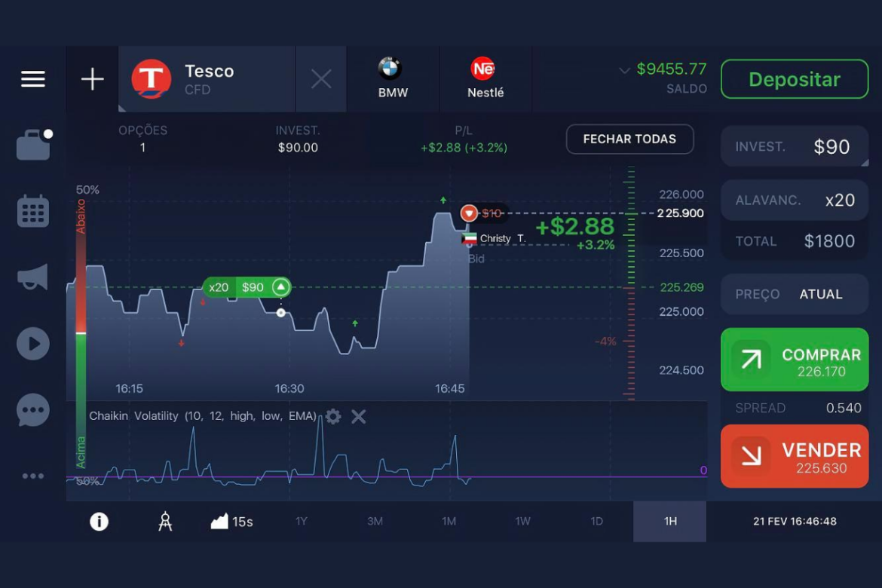Screen dimensions: 882x588
Task: Close the Tesco CFD tab
Action: click(x=321, y=78)
